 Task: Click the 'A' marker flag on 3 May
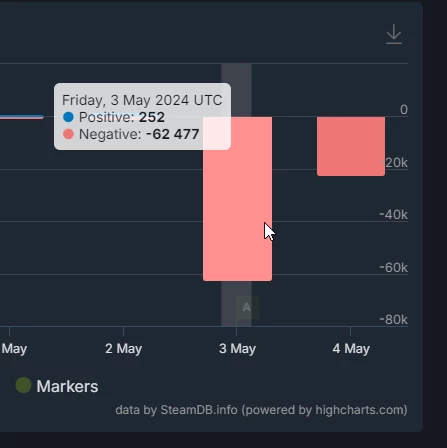(247, 307)
